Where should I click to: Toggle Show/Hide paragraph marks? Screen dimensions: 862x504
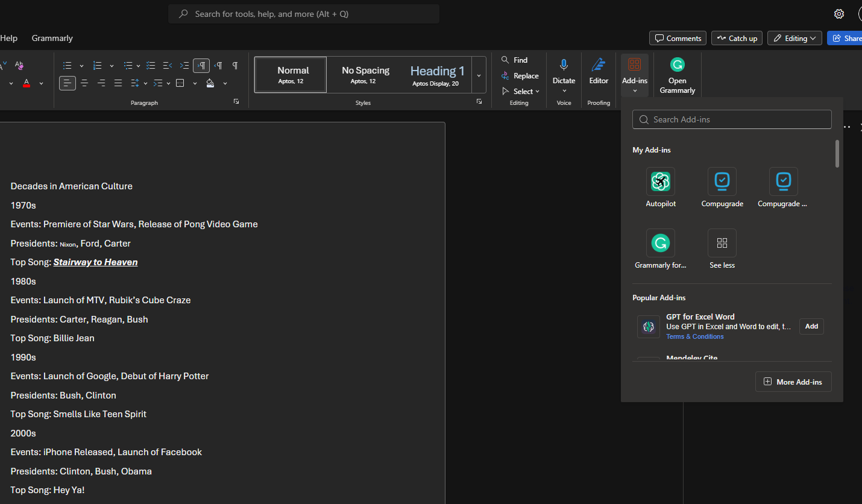(x=235, y=66)
